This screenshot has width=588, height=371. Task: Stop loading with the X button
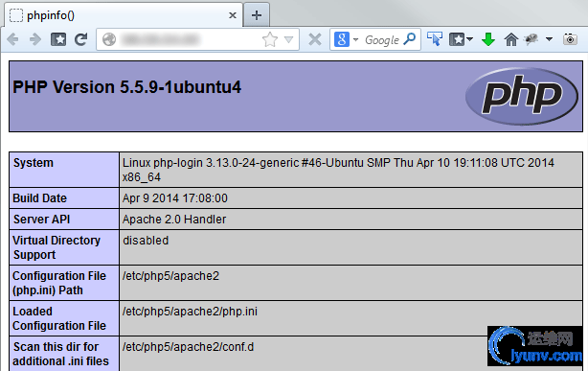click(315, 39)
